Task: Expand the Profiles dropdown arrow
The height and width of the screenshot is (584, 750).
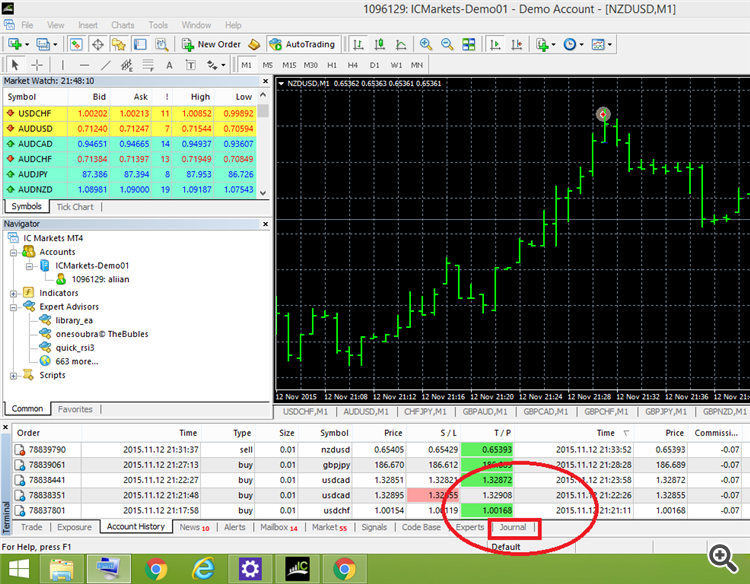Action: [x=55, y=45]
